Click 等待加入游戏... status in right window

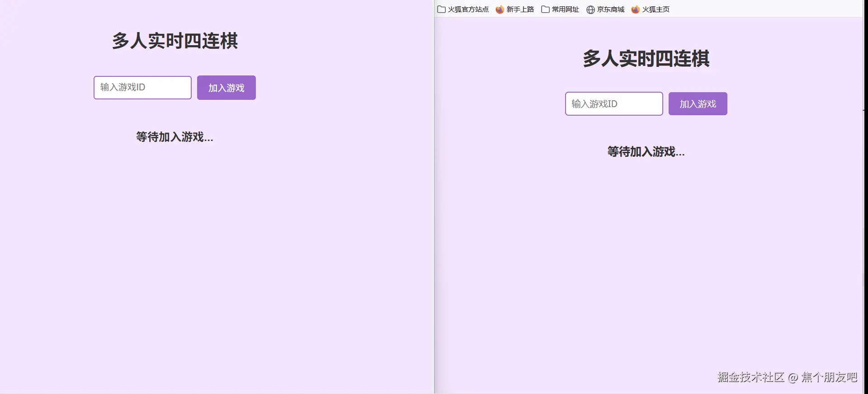click(x=646, y=152)
